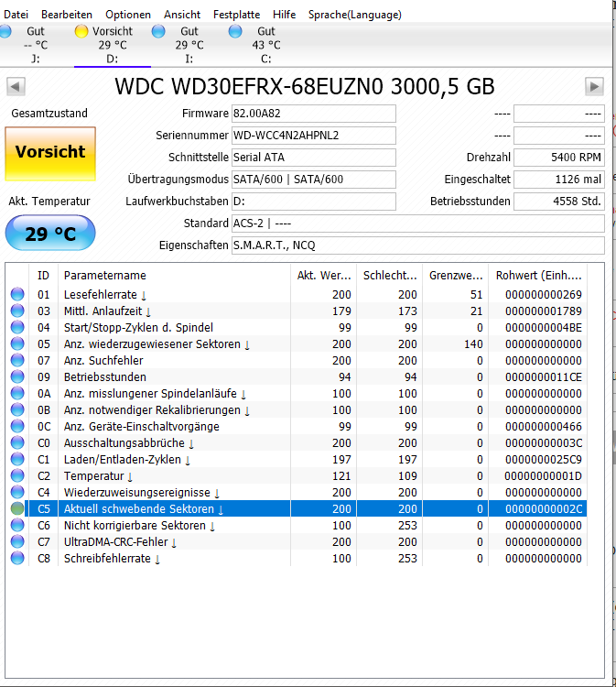The height and width of the screenshot is (687, 616).
Task: Click status icon of wiederzugewiesener Sektoren row
Action: [x=17, y=343]
